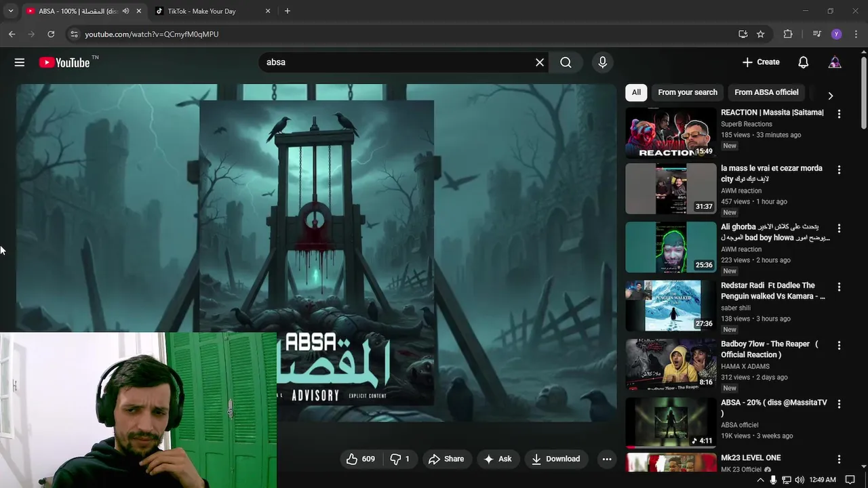Go back in browser history
This screenshot has width=868, height=488.
(12, 34)
